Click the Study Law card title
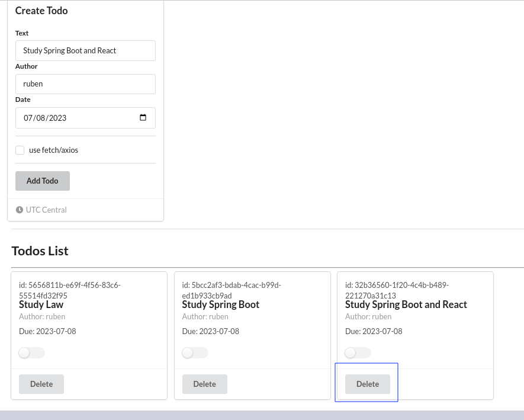 (41, 304)
